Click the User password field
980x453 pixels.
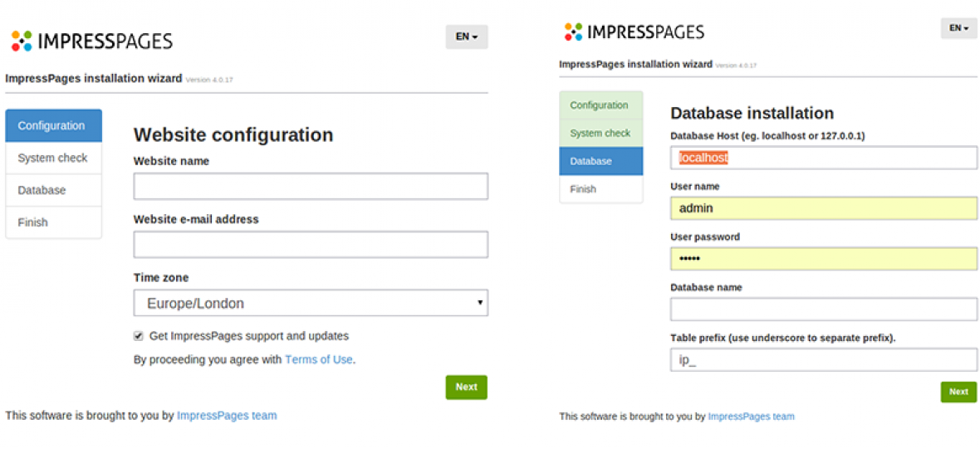(x=824, y=259)
